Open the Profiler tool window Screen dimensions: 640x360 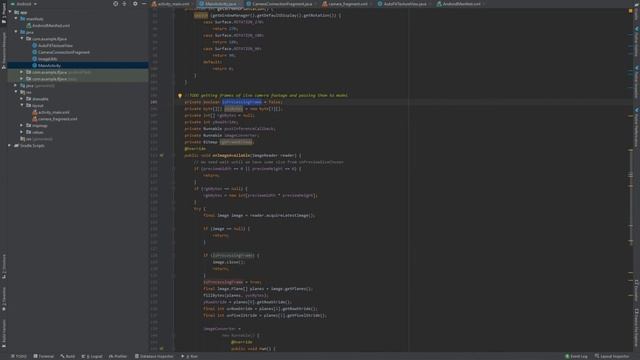coord(118,356)
